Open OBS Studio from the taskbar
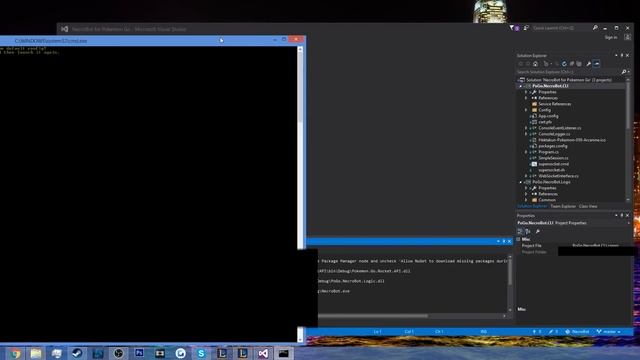The width and height of the screenshot is (640, 360). [118, 353]
